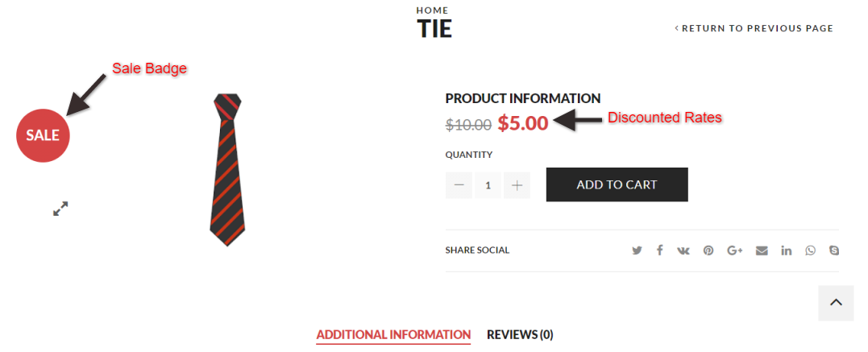Increase quantity with plus button
The height and width of the screenshot is (352, 868).
tap(517, 185)
